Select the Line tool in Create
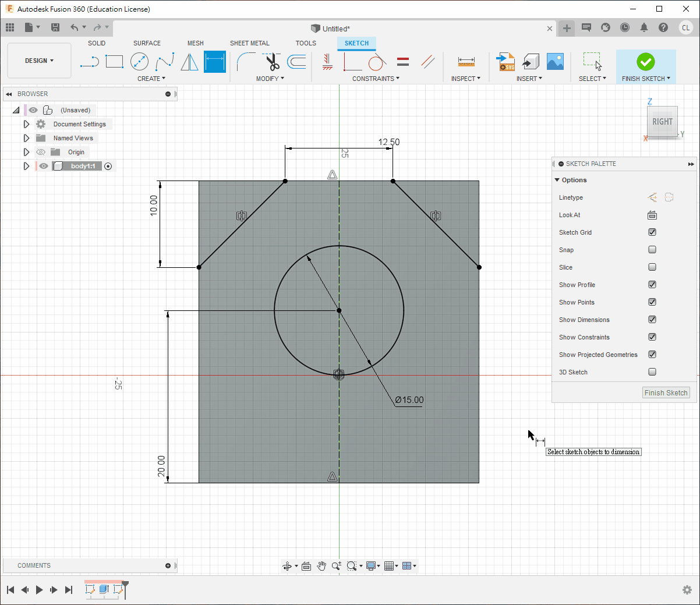The width and height of the screenshot is (700, 605). click(90, 62)
